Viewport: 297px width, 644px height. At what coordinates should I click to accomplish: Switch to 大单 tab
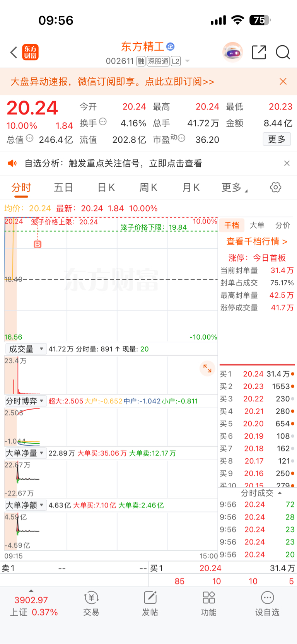(257, 225)
